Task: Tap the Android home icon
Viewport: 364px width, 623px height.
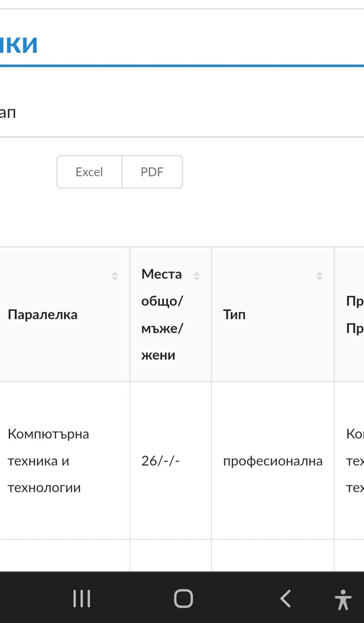Action: 183,598
